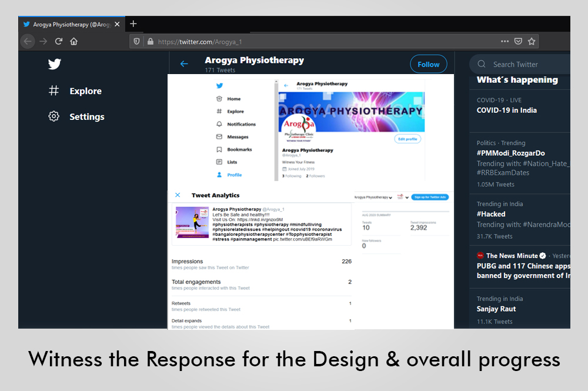Click the Pocket save icon in address bar

coord(518,41)
